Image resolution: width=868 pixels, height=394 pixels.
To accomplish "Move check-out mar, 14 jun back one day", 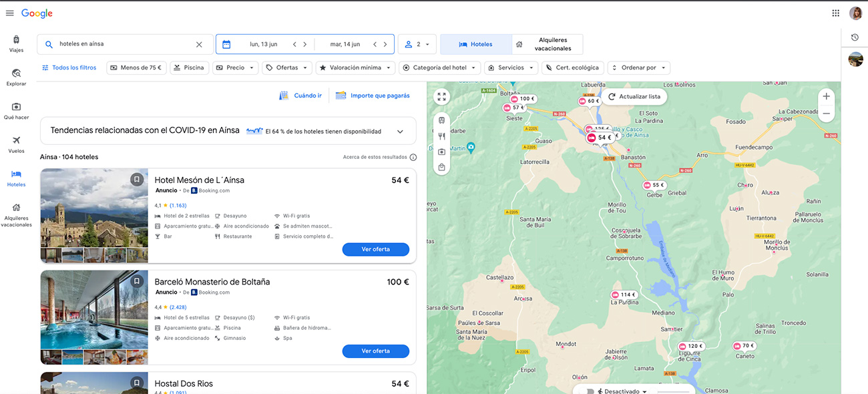I will pyautogui.click(x=375, y=44).
